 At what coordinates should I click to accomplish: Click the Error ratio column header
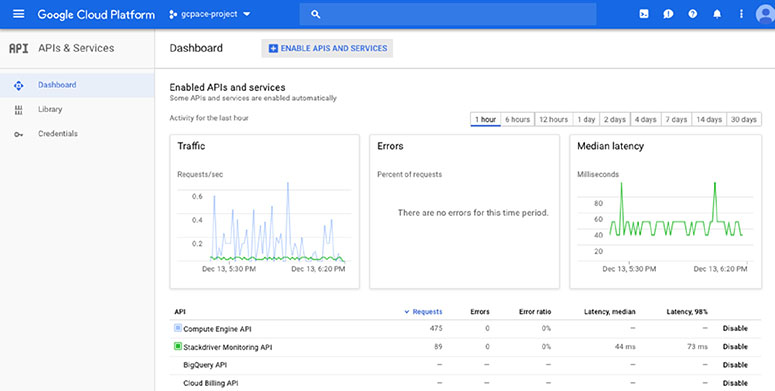point(535,312)
